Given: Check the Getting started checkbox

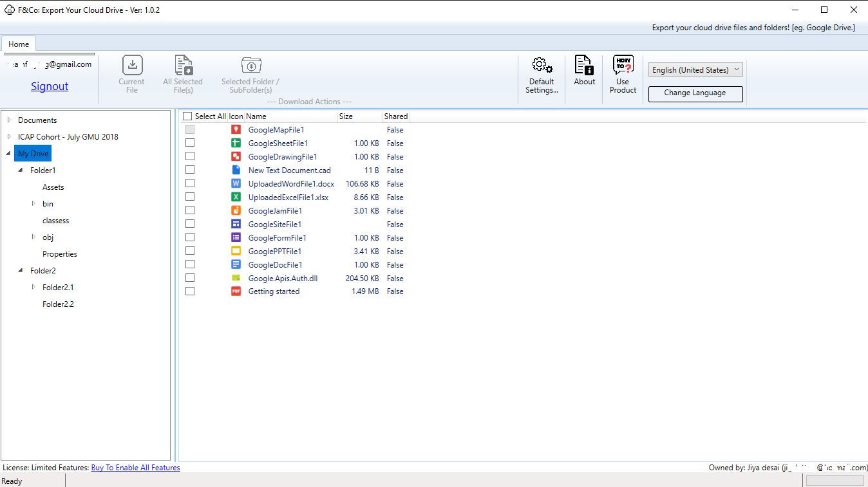Looking at the screenshot, I should pos(190,291).
